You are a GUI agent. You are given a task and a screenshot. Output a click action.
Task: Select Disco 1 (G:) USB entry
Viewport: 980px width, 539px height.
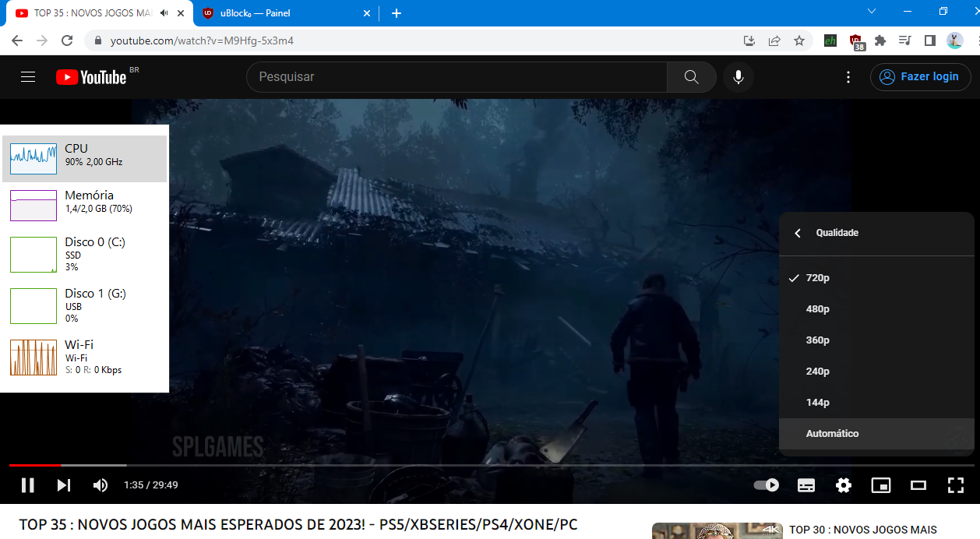84,306
